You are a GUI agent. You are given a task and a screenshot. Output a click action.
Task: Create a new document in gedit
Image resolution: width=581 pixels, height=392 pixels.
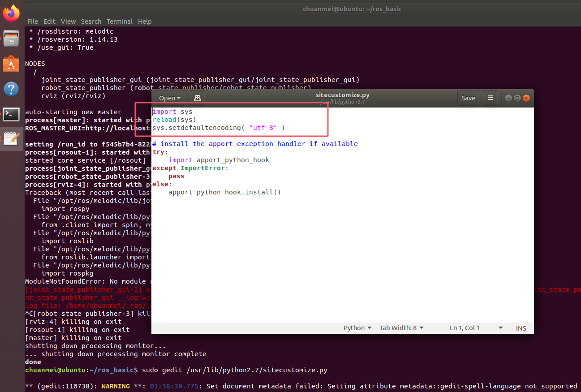pyautogui.click(x=197, y=97)
